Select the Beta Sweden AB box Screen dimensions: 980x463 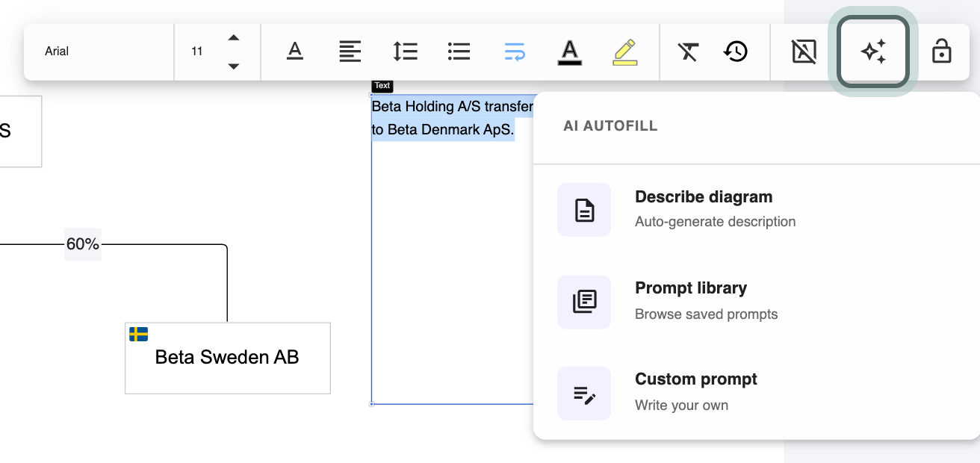pos(227,358)
